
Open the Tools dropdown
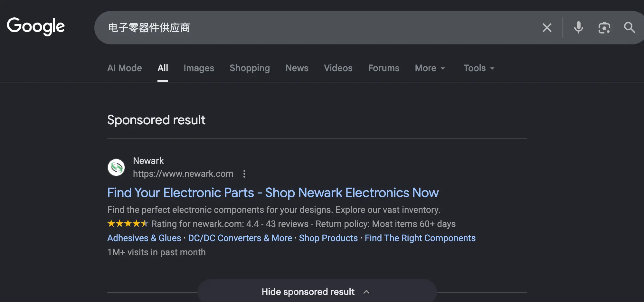tap(478, 68)
